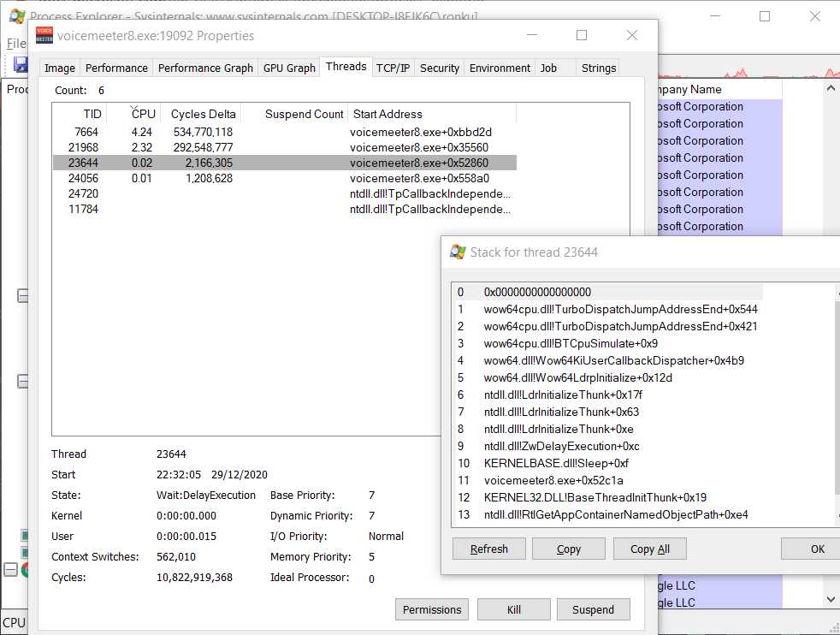
Task: Click the Chrome process icon in tree
Action: (27, 571)
